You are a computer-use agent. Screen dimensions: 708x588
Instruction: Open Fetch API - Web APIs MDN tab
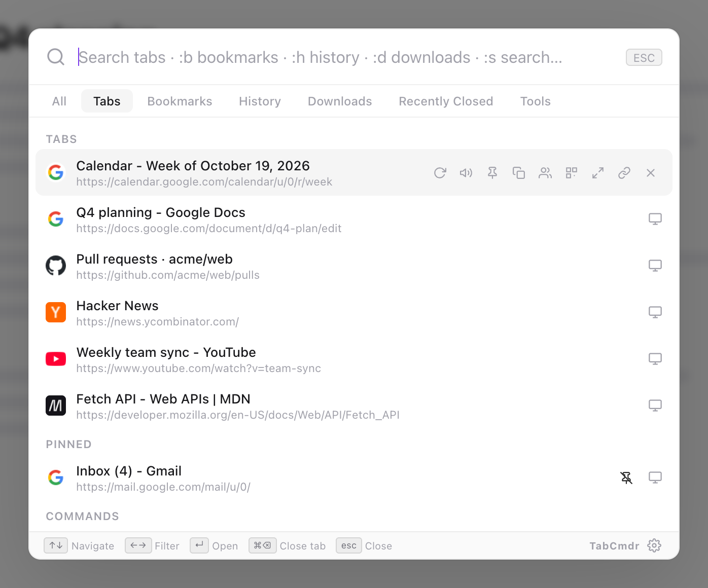click(x=354, y=406)
